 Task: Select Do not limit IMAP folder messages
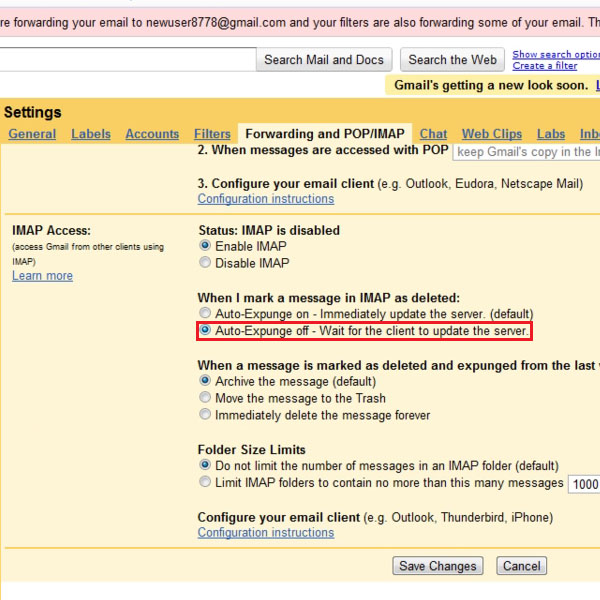pos(205,465)
